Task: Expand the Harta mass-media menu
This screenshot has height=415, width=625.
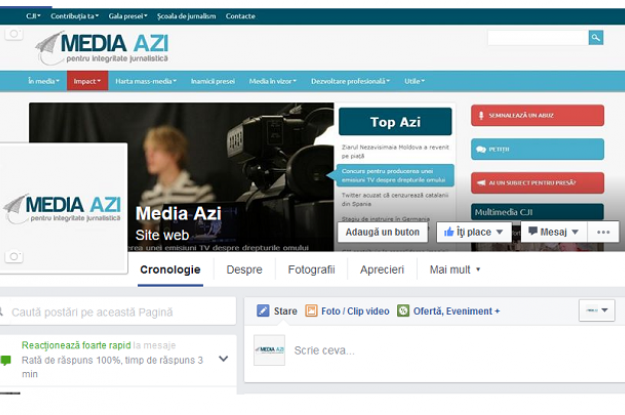Action: tap(145, 81)
